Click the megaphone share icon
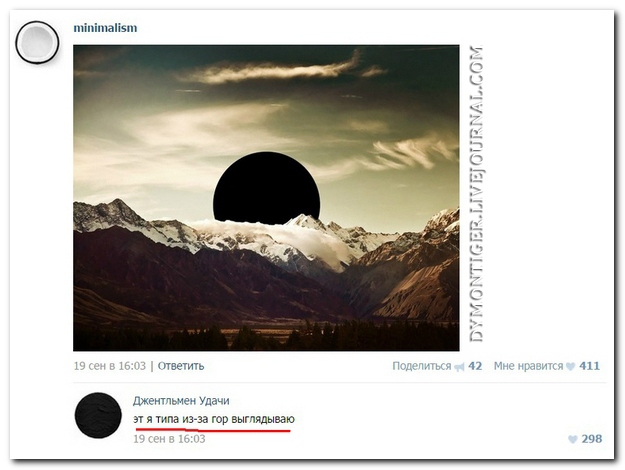The width and height of the screenshot is (625, 470). pos(460,367)
